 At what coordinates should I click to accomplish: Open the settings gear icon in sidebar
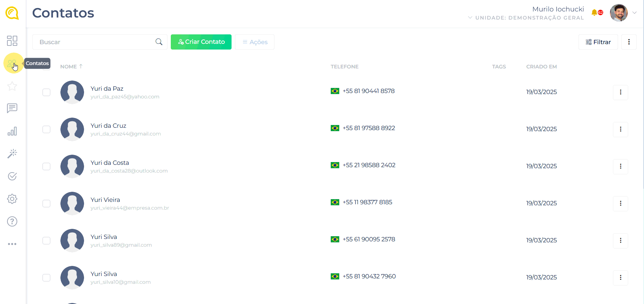click(x=12, y=199)
